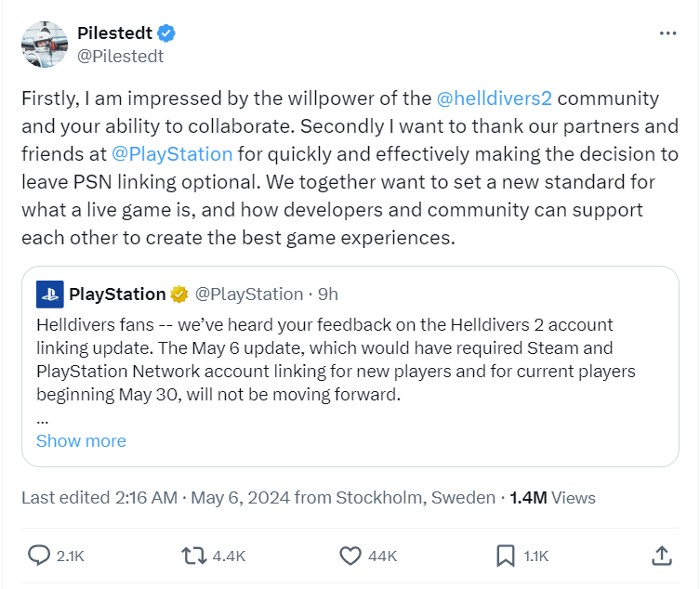Click the reply speech bubble icon
700x589 pixels.
[x=39, y=556]
